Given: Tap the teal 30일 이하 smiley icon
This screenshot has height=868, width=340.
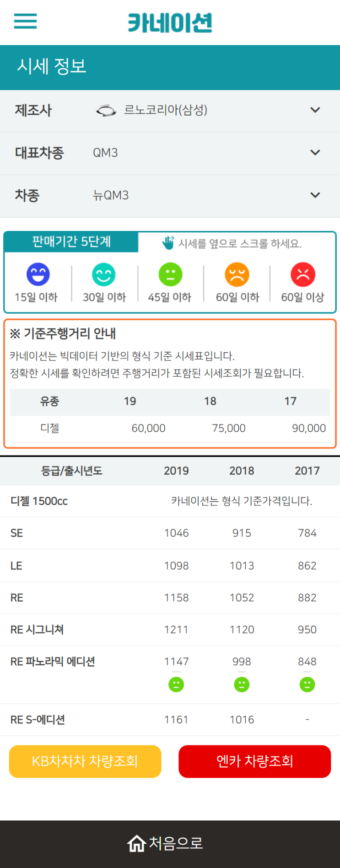Looking at the screenshot, I should (104, 274).
